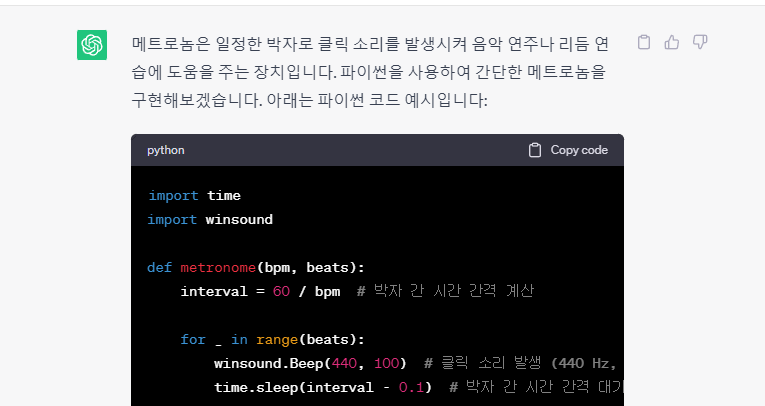Click the 'for _ in range(beats):' line
This screenshot has height=406, width=765.
point(273,339)
